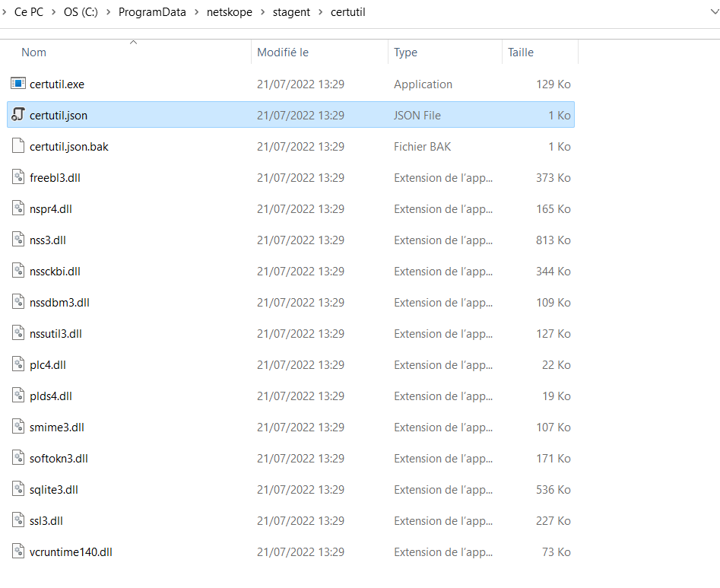
Task: Click the plds4.dll file icon
Action: point(17,396)
